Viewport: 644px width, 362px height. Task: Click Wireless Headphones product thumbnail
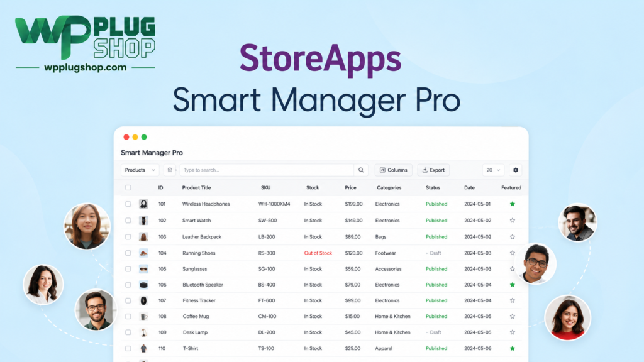143,204
